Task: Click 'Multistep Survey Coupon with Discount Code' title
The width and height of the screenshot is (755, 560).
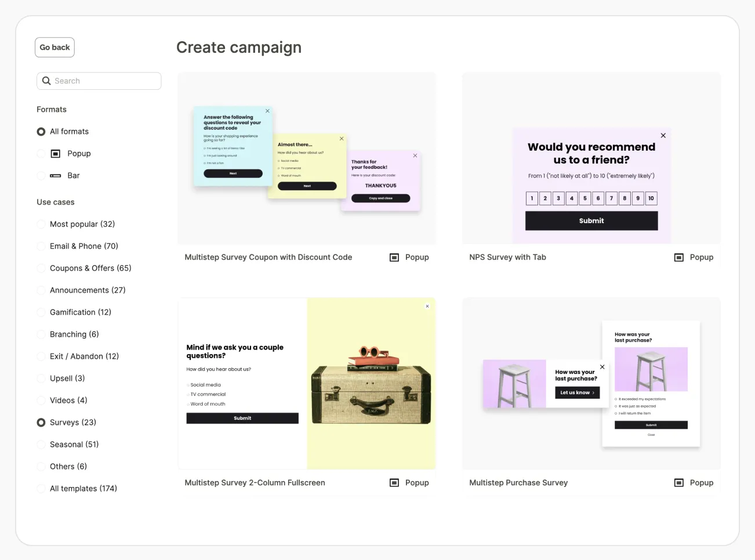Action: pos(268,257)
